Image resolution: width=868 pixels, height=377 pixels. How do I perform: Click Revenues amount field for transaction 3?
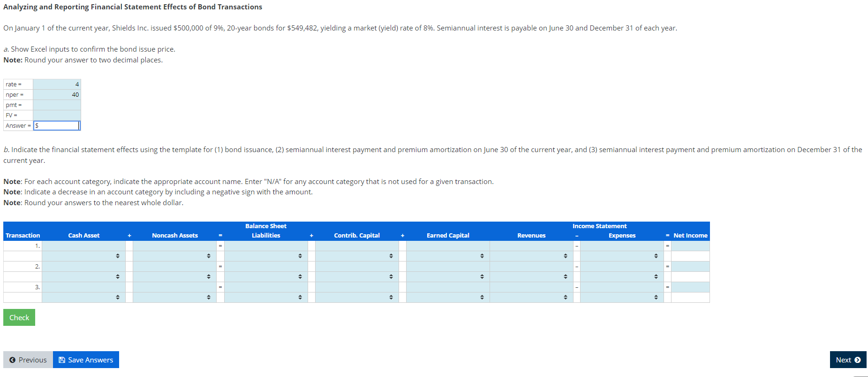(531, 287)
